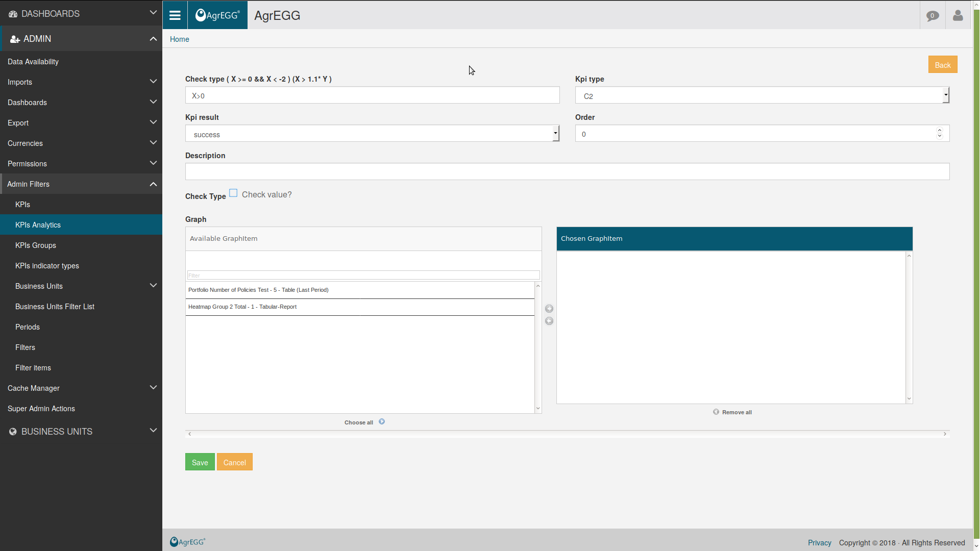
Task: Click Save button to store changes
Action: pos(200,462)
